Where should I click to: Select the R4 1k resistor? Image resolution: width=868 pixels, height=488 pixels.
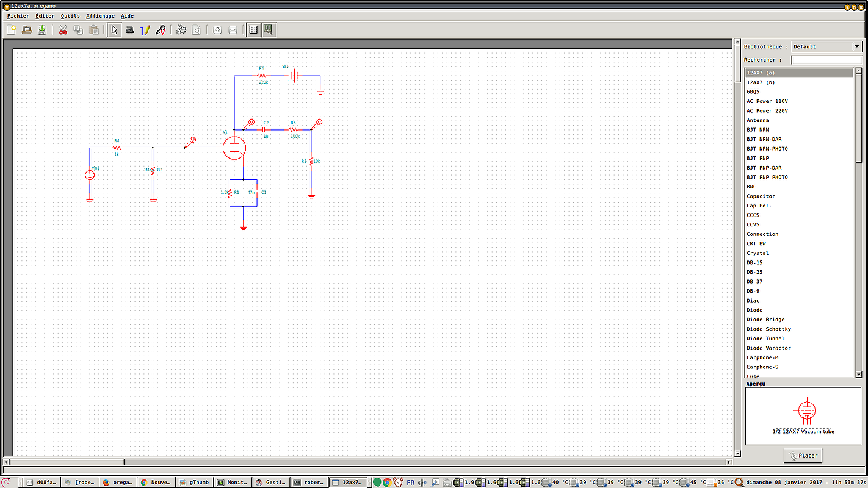pyautogui.click(x=117, y=148)
